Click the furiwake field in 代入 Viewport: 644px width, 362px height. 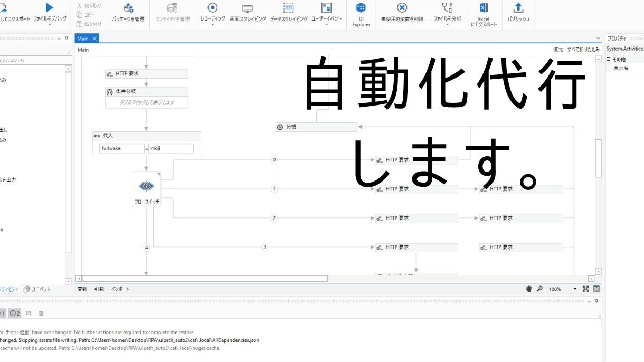(x=122, y=148)
